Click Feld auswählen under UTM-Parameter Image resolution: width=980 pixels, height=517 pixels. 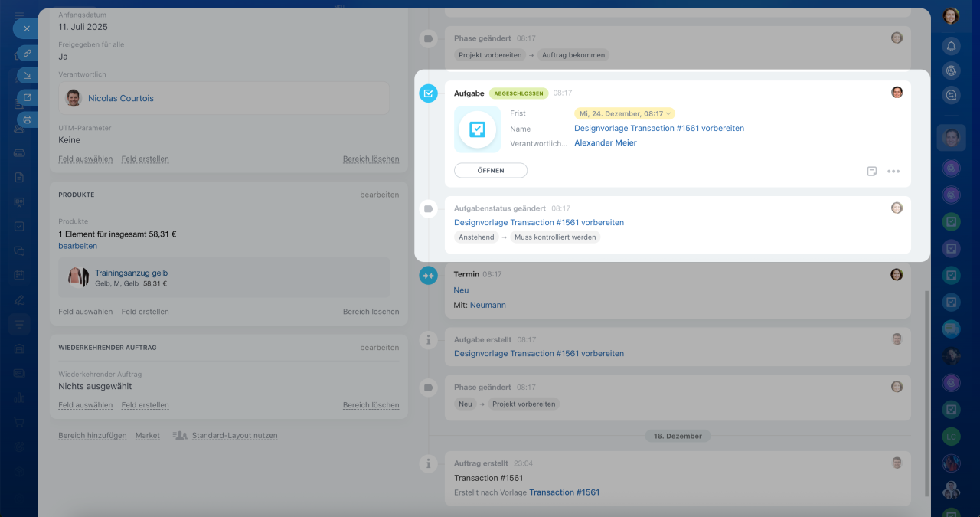pyautogui.click(x=85, y=159)
